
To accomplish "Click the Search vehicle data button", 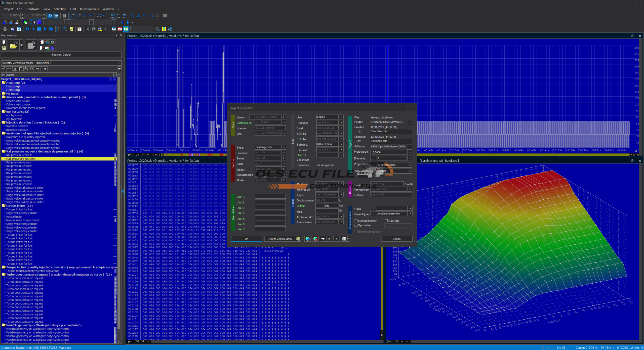I will click(x=279, y=239).
